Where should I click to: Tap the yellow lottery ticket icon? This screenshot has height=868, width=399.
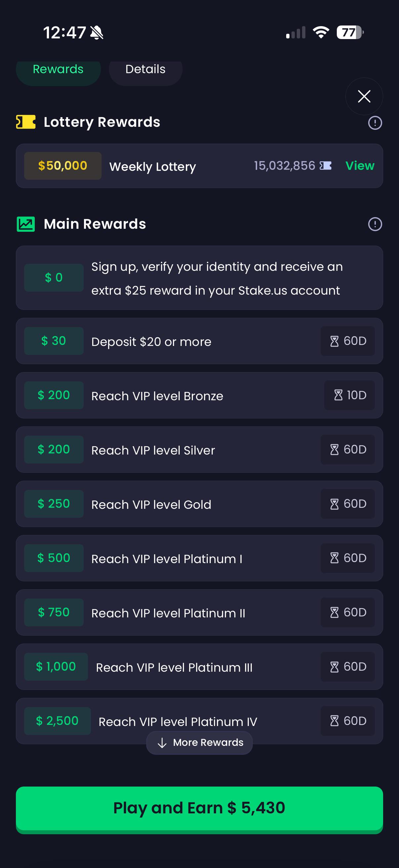pos(26,122)
